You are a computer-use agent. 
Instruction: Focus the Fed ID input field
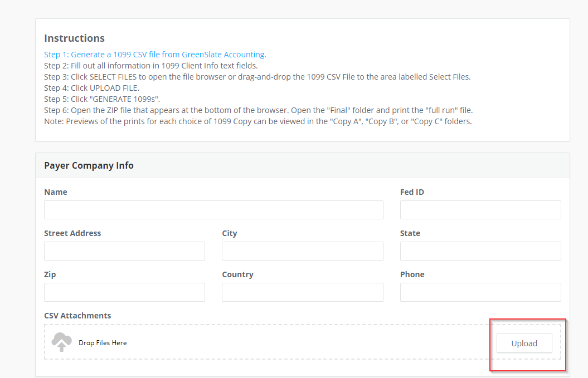[x=480, y=210]
